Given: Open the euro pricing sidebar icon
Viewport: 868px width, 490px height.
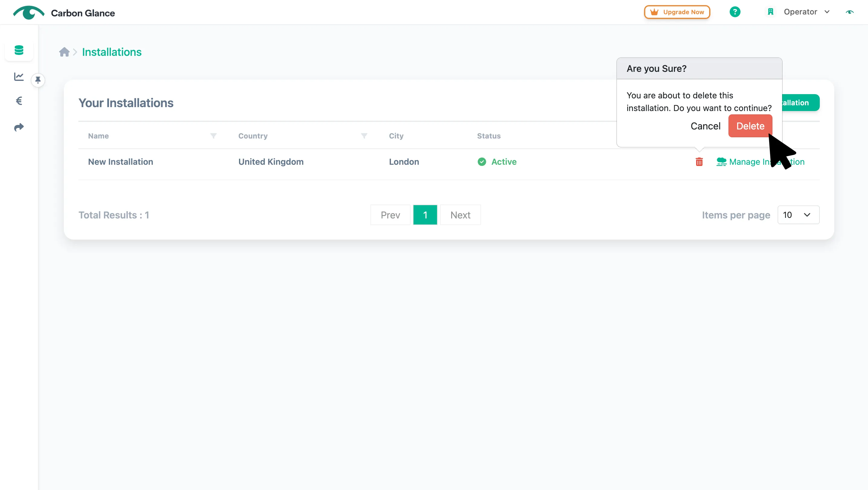Looking at the screenshot, I should (19, 101).
